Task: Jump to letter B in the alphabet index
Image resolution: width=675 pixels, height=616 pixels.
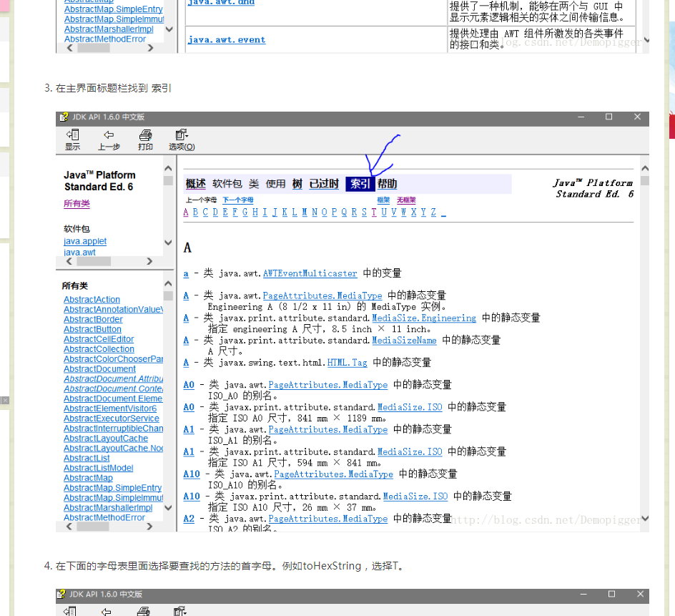Action: tap(195, 212)
